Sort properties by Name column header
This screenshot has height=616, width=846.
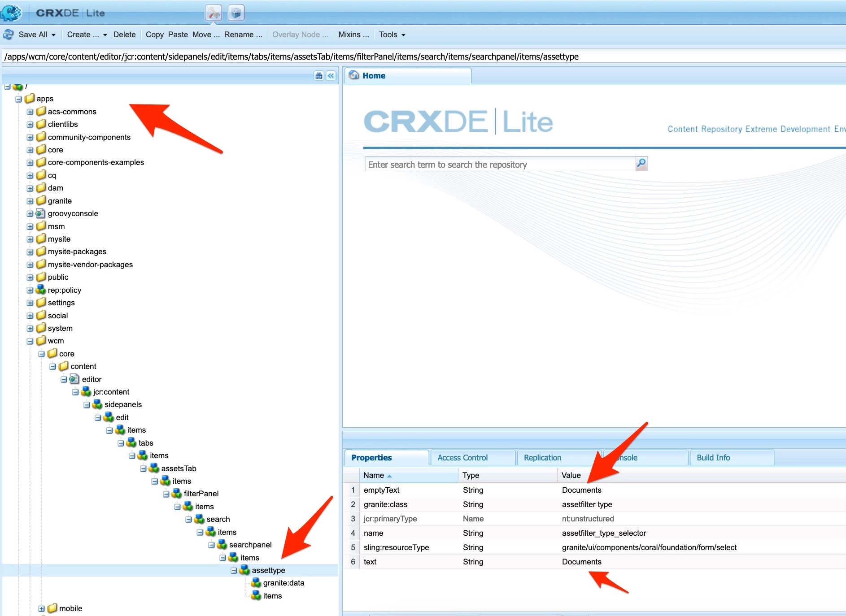pyautogui.click(x=408, y=475)
